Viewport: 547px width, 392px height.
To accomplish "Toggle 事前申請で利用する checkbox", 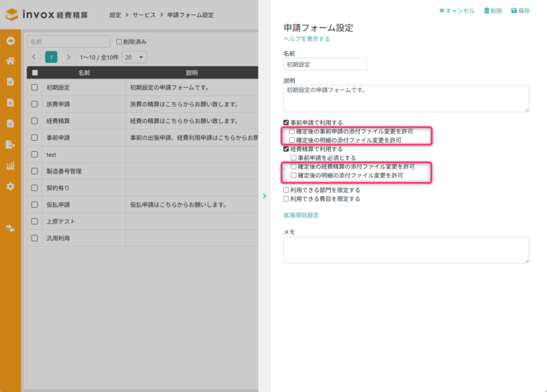I will (286, 122).
